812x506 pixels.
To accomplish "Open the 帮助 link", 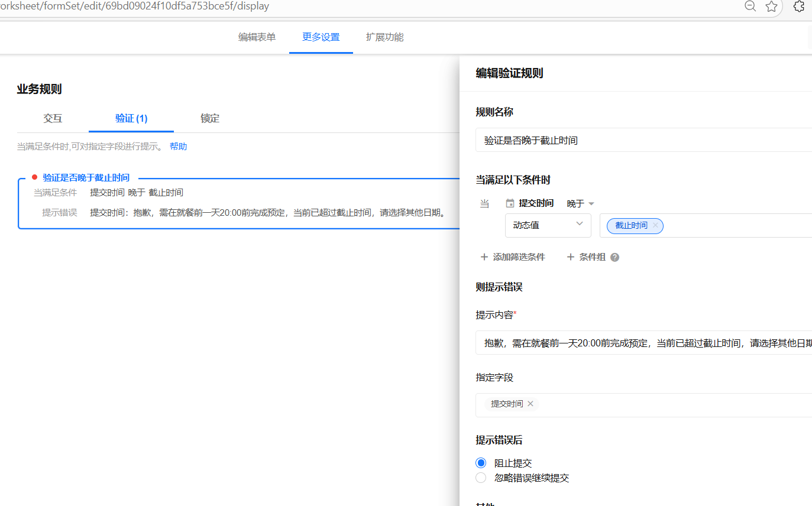I will click(178, 146).
